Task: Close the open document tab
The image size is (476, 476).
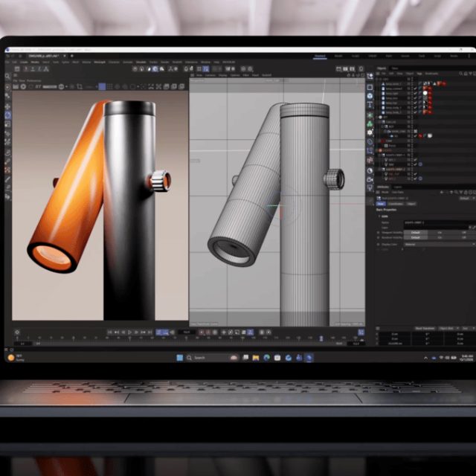Action: (65, 56)
